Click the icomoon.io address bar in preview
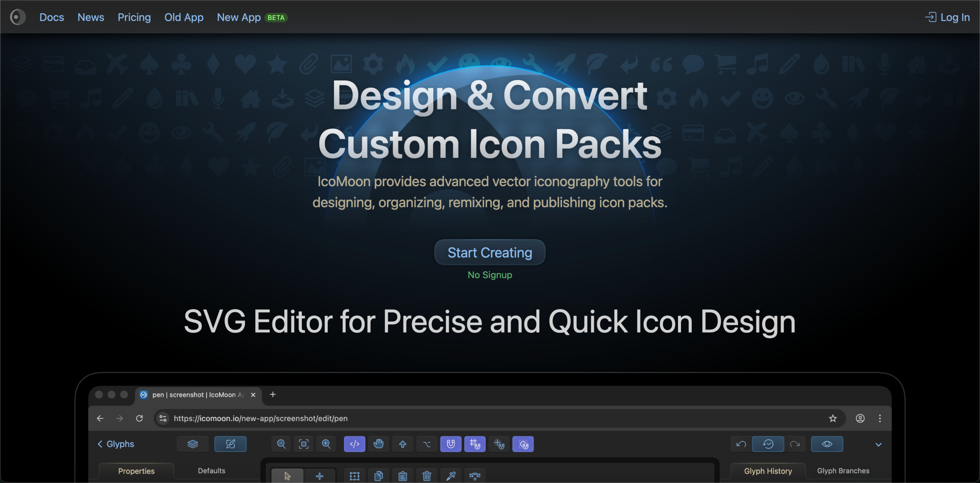The image size is (980, 483). (x=500, y=418)
